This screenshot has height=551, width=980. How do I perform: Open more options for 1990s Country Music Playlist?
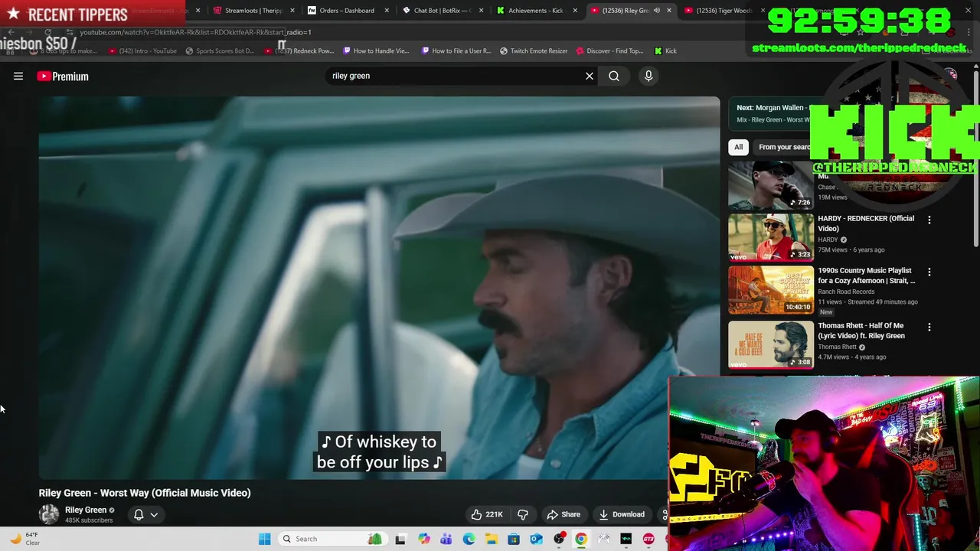pyautogui.click(x=929, y=272)
